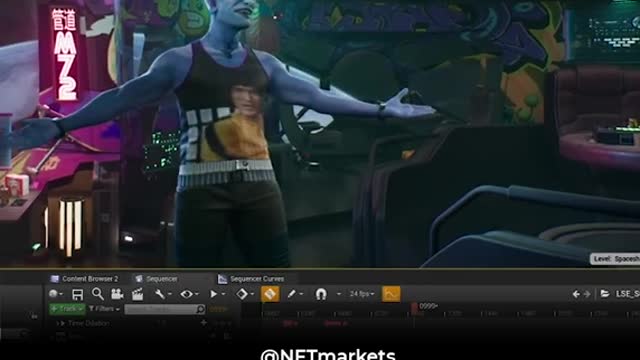The width and height of the screenshot is (640, 360).
Task: Open the dropdown arrow beside eye icon
Action: click(197, 294)
